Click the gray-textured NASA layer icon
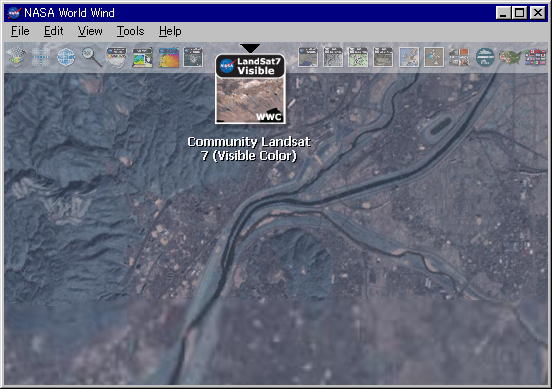 tap(333, 57)
